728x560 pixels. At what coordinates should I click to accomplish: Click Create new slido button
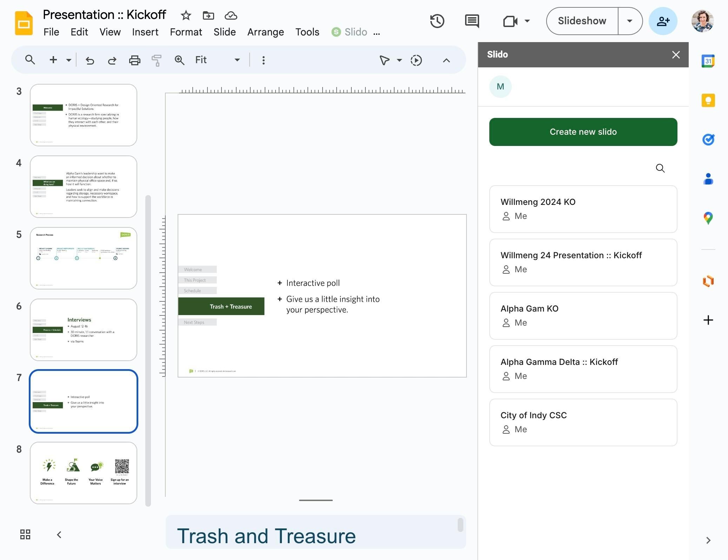click(x=583, y=132)
